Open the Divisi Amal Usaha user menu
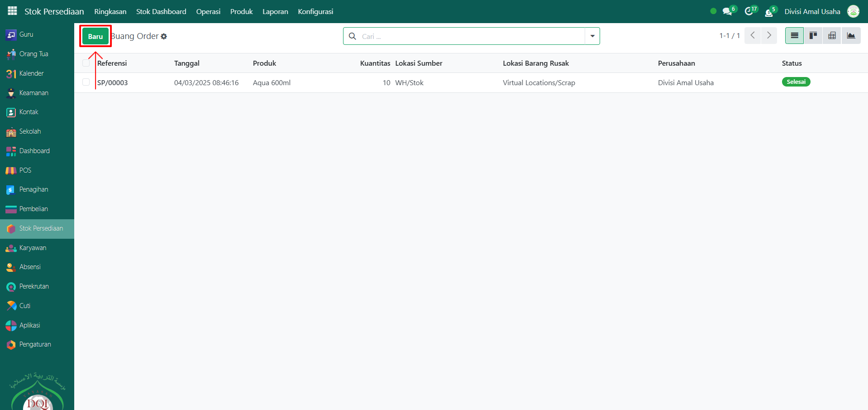Image resolution: width=868 pixels, height=410 pixels. coord(812,11)
